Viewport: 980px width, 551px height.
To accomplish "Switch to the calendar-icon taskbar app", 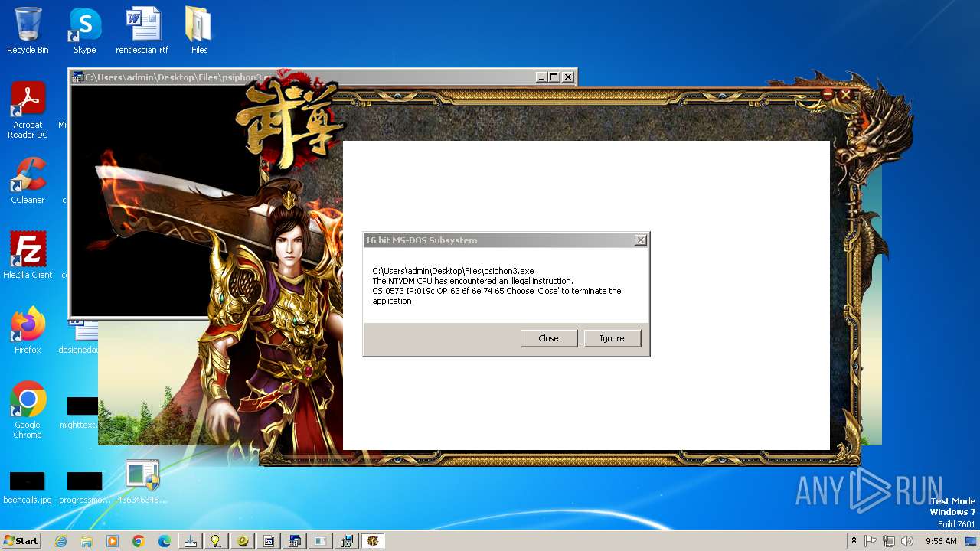I will (269, 541).
